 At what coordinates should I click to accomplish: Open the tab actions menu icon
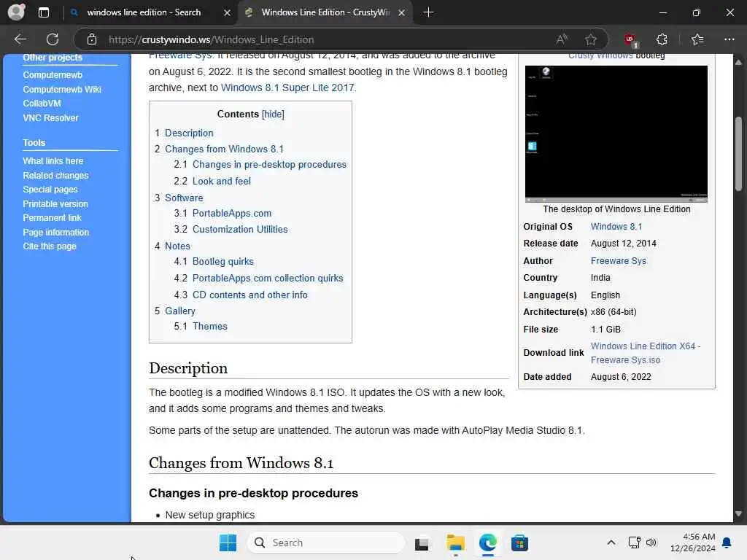click(44, 12)
